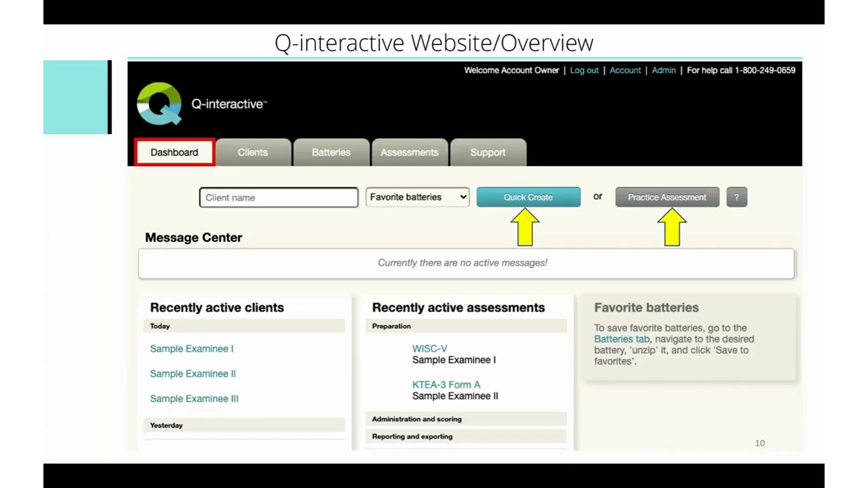Follow the Batteries tab link in Favorite batteries
The height and width of the screenshot is (488, 868).
click(x=622, y=339)
